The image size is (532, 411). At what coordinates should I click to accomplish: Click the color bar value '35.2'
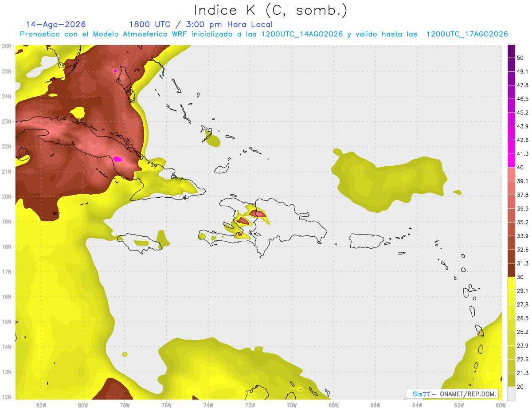[x=522, y=222]
